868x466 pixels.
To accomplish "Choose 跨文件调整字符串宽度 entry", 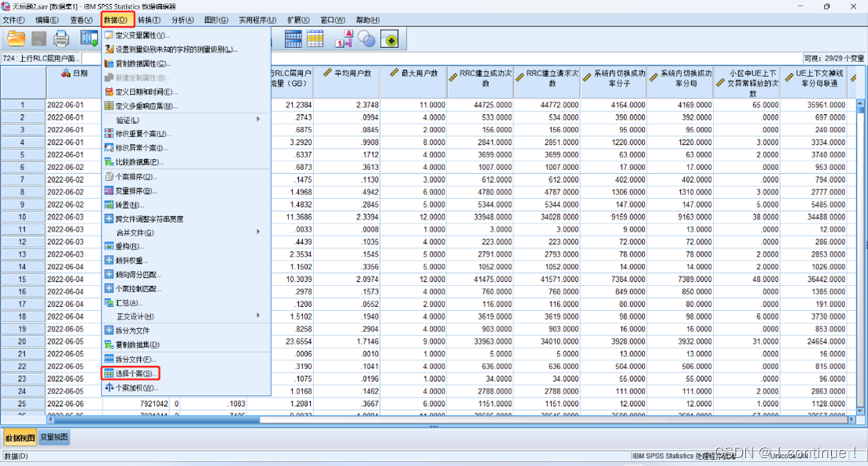I will tap(186, 219).
